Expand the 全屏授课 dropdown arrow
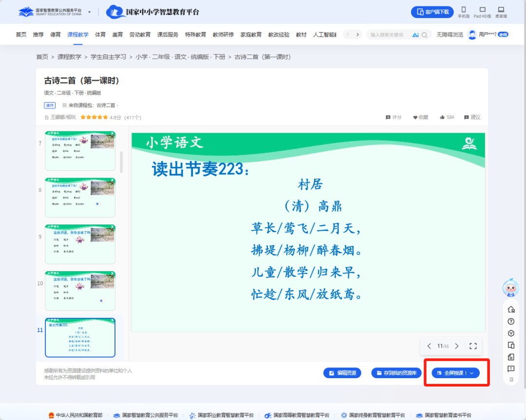526x420 pixels. point(470,372)
